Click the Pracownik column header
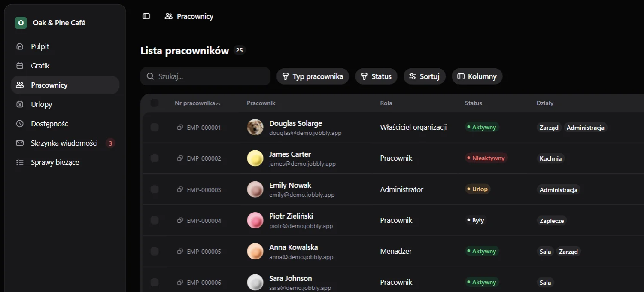 (261, 103)
